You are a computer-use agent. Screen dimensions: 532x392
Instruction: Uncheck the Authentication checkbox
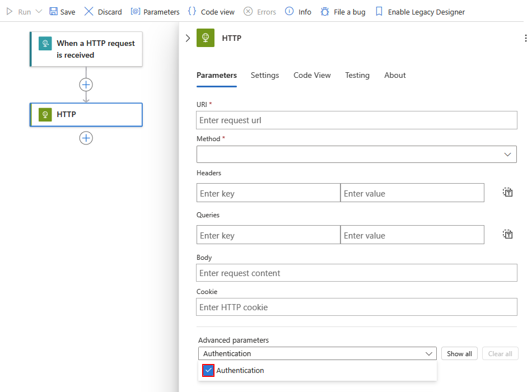(209, 370)
